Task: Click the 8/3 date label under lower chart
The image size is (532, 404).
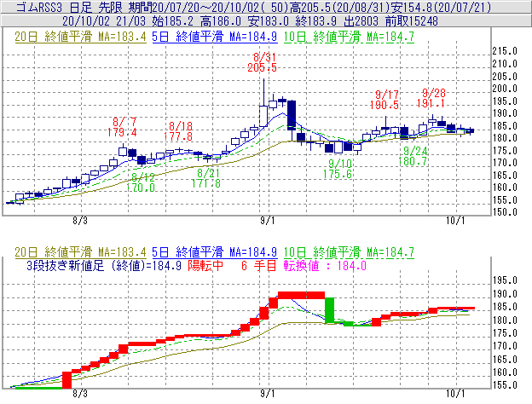Action: (x=80, y=394)
